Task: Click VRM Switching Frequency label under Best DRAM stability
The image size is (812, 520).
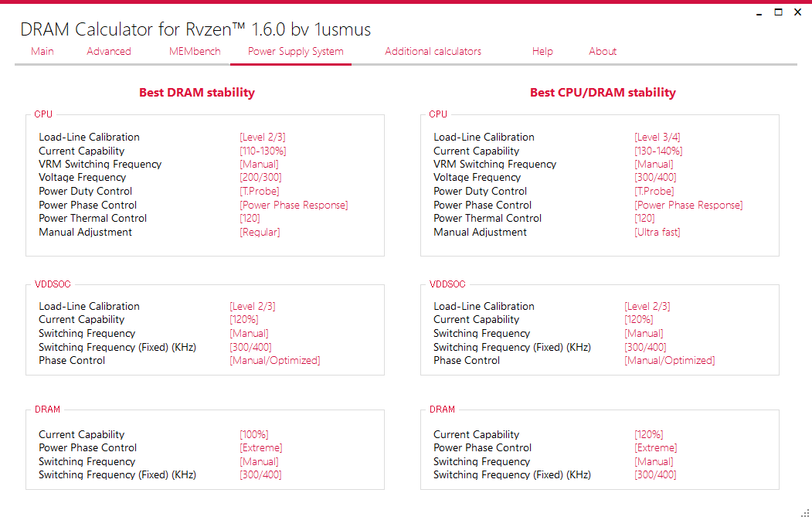Action: click(x=100, y=164)
